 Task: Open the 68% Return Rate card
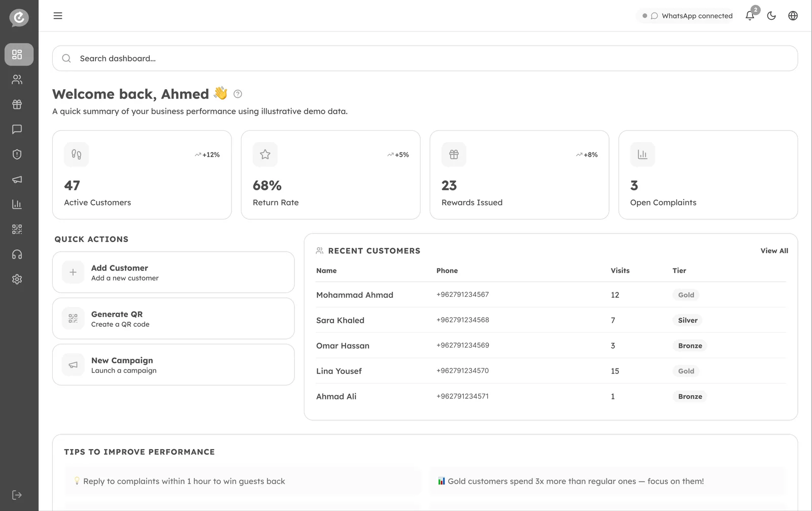point(331,175)
